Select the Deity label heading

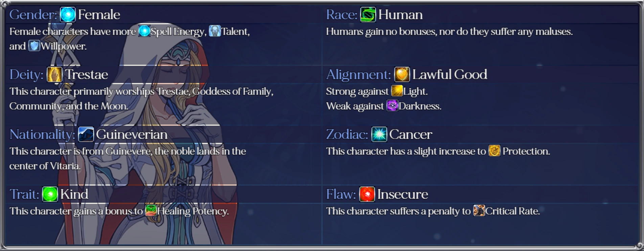26,74
